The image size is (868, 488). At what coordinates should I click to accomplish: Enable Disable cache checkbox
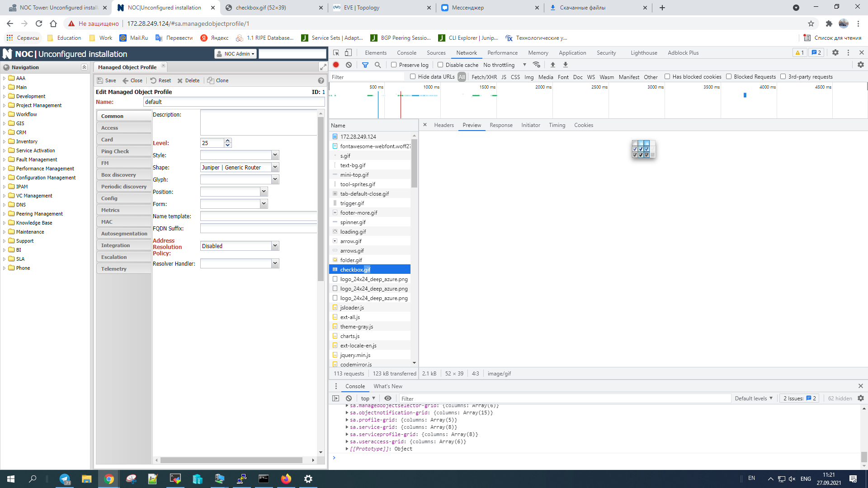click(440, 65)
